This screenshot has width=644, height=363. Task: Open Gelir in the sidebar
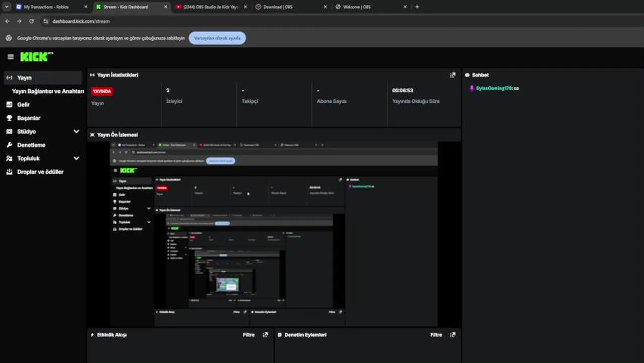pyautogui.click(x=23, y=105)
